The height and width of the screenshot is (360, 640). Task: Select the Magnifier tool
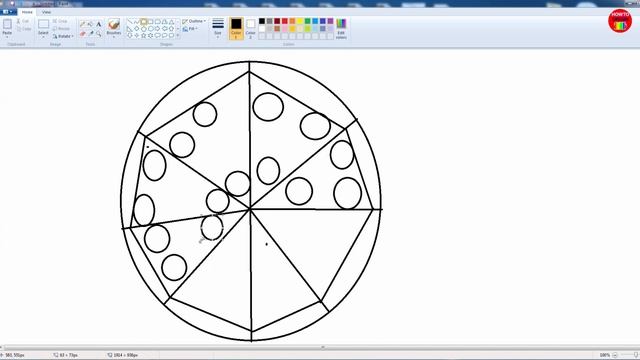(x=98, y=33)
